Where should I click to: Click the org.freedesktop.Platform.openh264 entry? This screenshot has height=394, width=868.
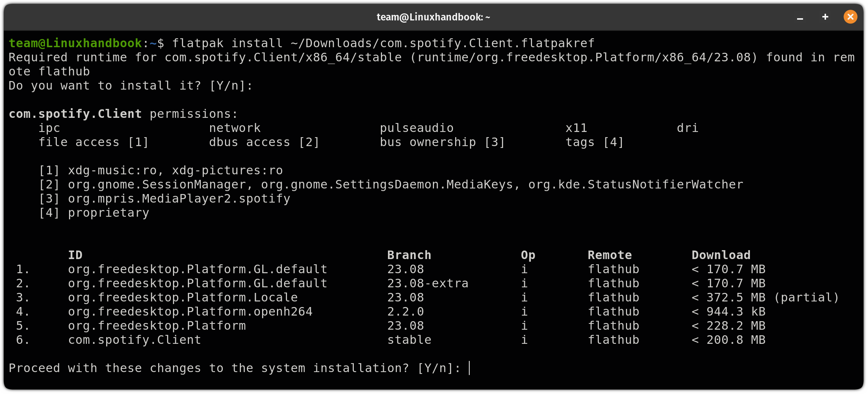190,311
